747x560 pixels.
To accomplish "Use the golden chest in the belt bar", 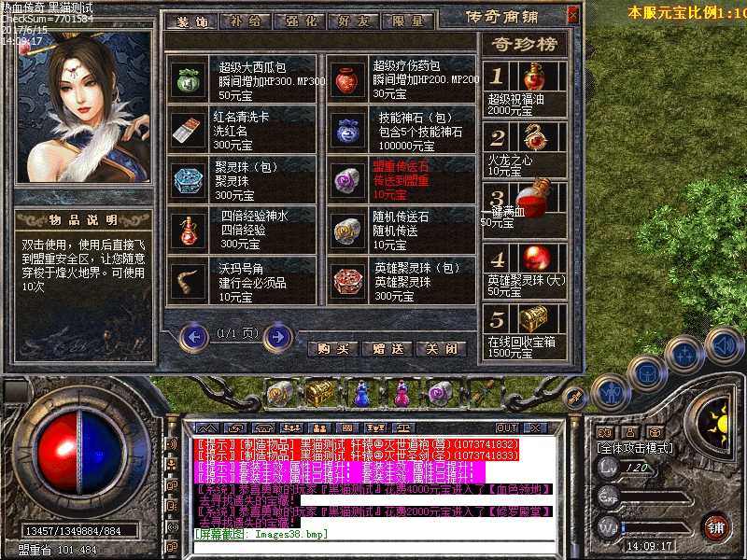I will point(320,393).
